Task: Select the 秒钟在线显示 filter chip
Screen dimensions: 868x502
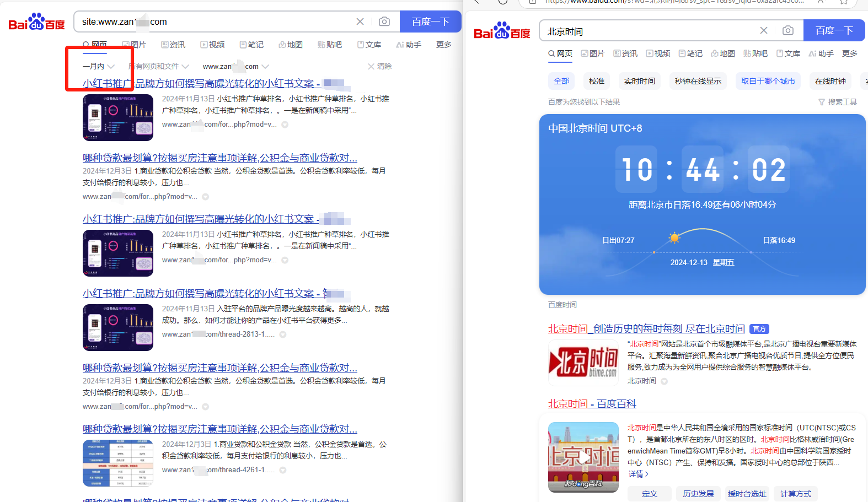Action: [698, 81]
